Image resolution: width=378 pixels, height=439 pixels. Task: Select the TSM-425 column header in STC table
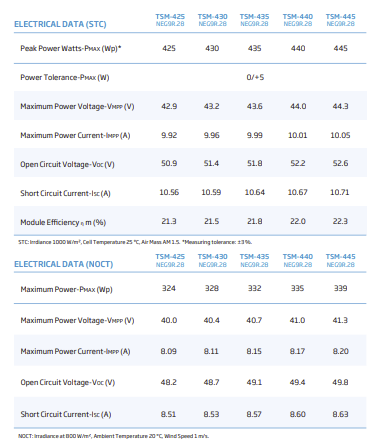pos(170,20)
